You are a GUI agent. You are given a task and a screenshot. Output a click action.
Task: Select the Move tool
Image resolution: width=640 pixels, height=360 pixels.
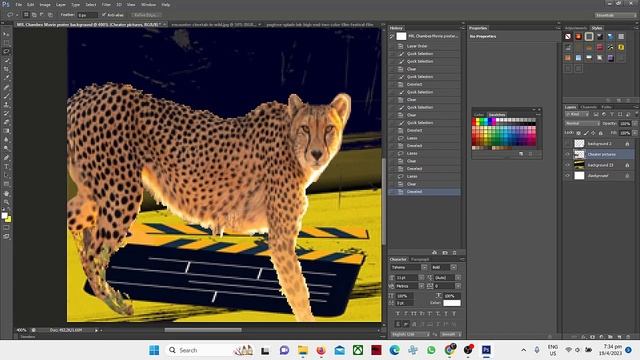(x=6, y=34)
